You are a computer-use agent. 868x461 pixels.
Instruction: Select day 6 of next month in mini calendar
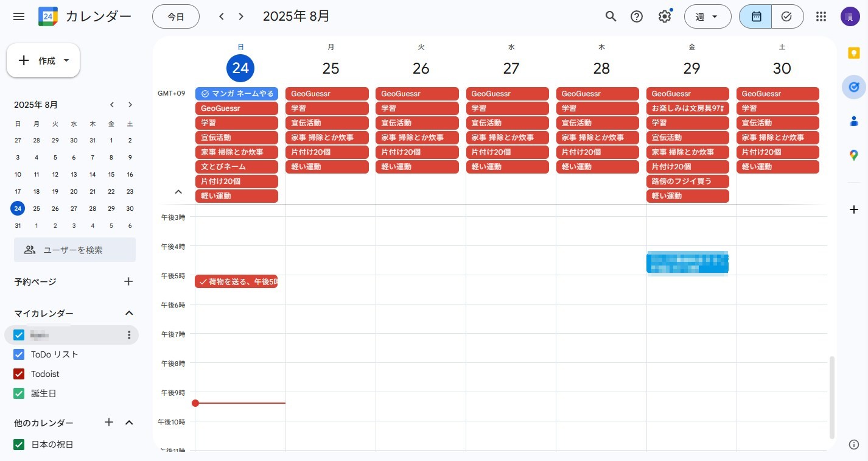130,225
